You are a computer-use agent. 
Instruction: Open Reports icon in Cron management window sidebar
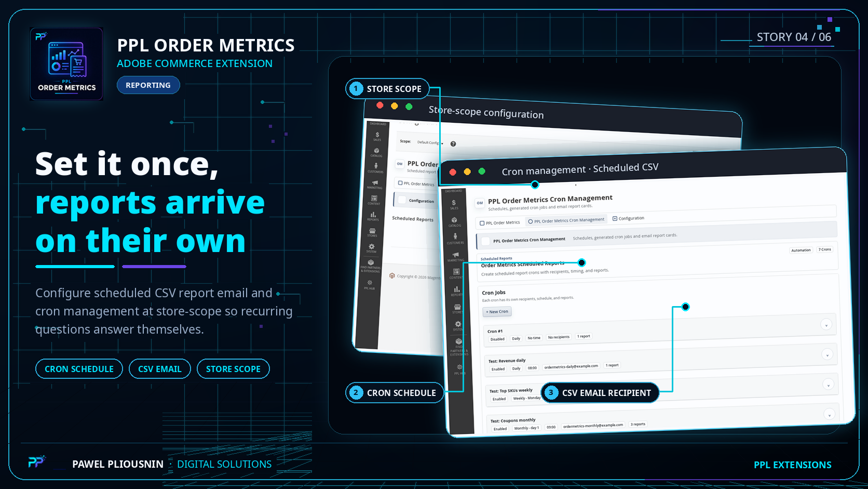[x=457, y=291]
